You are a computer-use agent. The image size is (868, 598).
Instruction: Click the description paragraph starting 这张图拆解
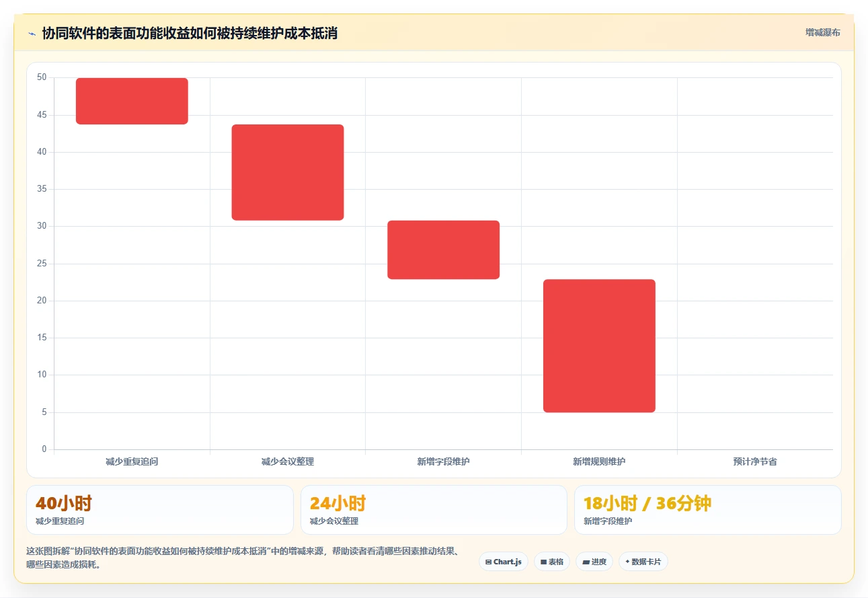(x=243, y=558)
